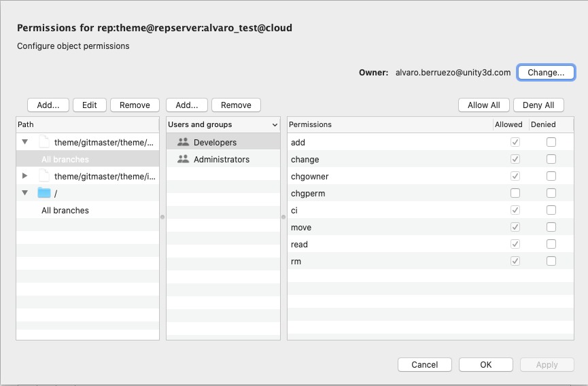
Task: Select the read permission row label
Action: click(x=299, y=245)
